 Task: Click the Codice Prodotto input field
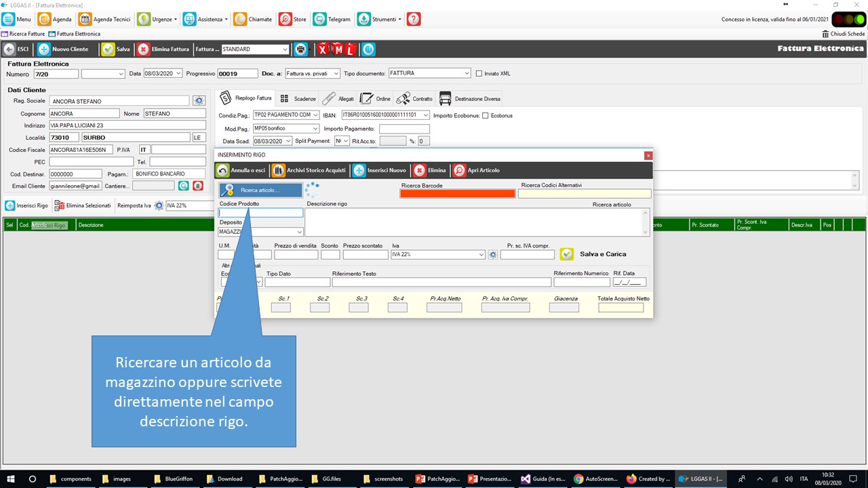point(260,213)
